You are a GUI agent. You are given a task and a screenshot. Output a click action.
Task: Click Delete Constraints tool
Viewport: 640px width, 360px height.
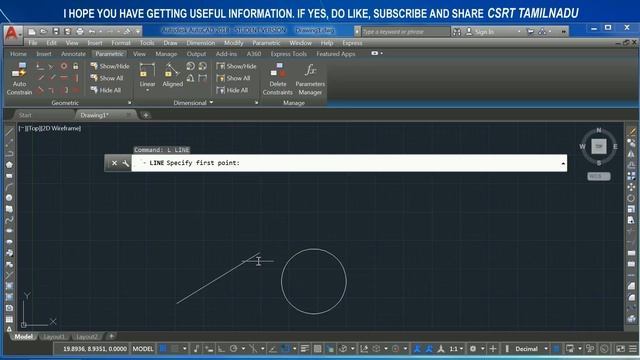pos(278,79)
